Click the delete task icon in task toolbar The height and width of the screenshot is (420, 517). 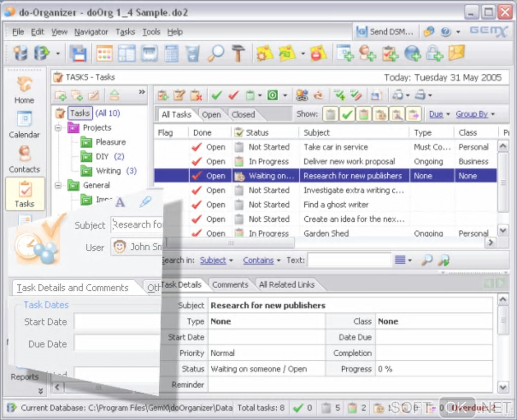click(x=196, y=95)
